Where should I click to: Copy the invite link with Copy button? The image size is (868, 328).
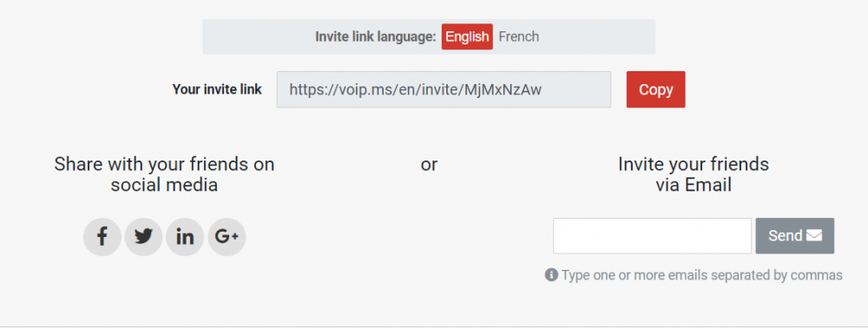[x=656, y=89]
